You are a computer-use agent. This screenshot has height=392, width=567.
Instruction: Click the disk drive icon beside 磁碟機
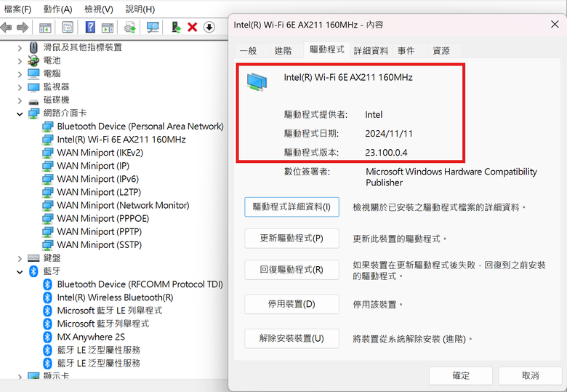tap(33, 101)
